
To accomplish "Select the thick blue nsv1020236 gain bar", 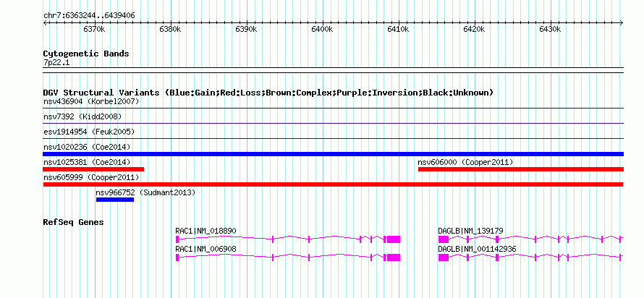I will pyautogui.click(x=333, y=154).
